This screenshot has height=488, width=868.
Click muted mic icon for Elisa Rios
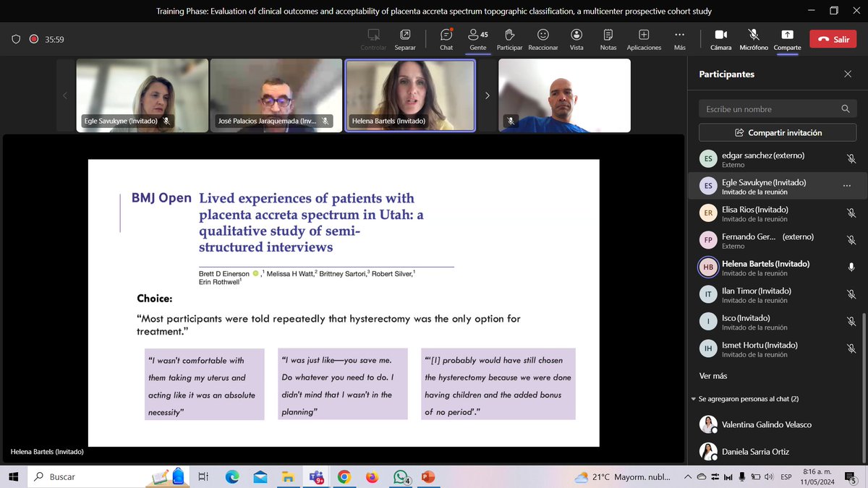pyautogui.click(x=851, y=213)
